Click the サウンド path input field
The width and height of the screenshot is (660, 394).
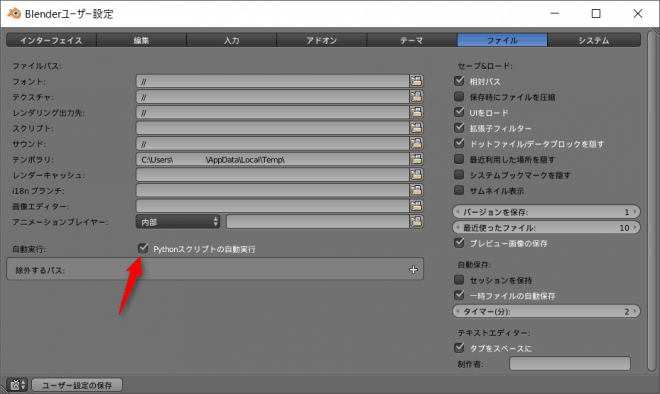tap(273, 144)
